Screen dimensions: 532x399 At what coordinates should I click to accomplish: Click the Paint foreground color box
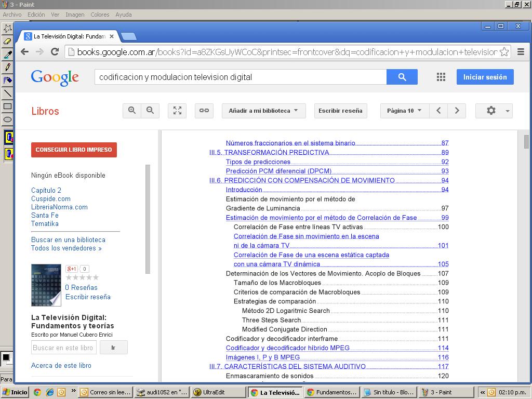(x=6, y=357)
